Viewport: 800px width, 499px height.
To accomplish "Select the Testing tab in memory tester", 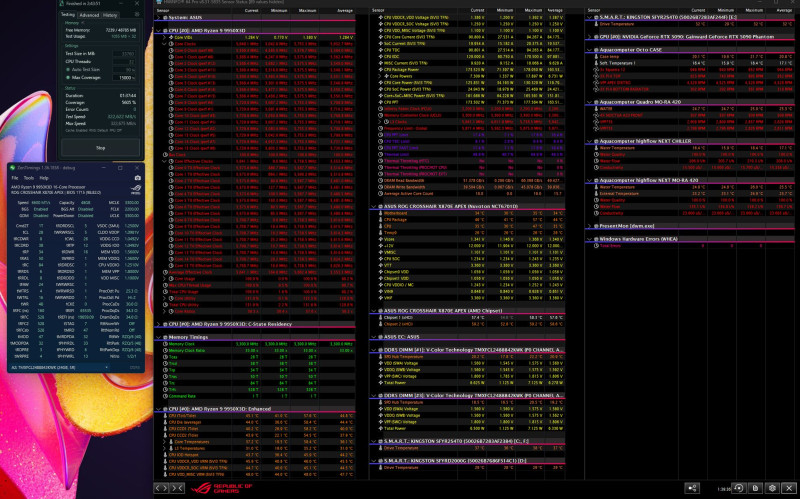I will [68, 15].
